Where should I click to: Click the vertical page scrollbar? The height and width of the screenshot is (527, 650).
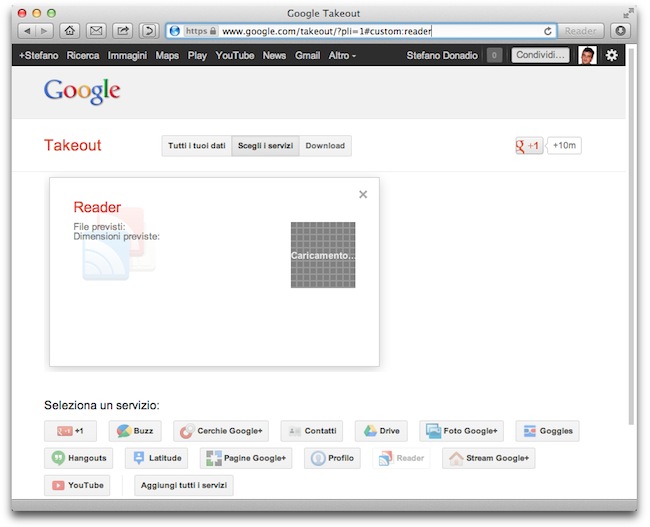(631, 236)
